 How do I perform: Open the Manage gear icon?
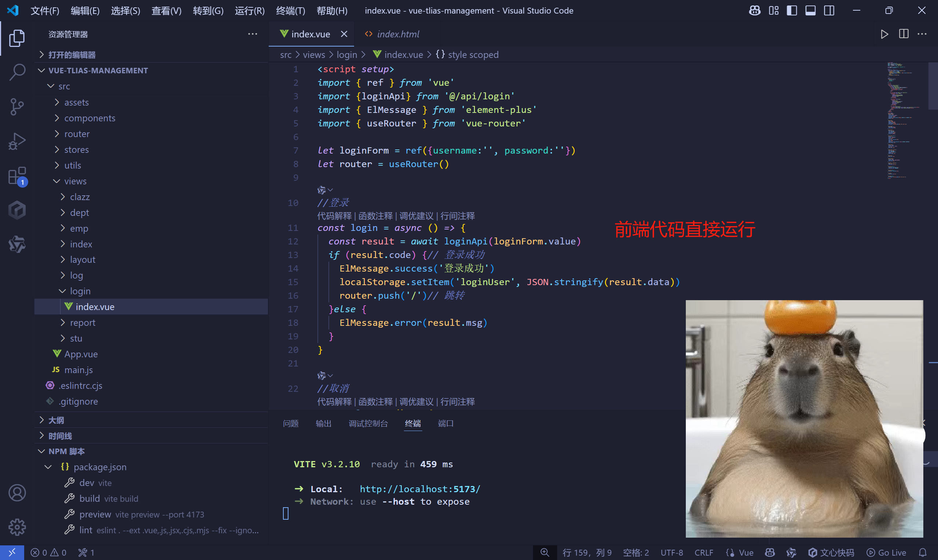pyautogui.click(x=17, y=527)
